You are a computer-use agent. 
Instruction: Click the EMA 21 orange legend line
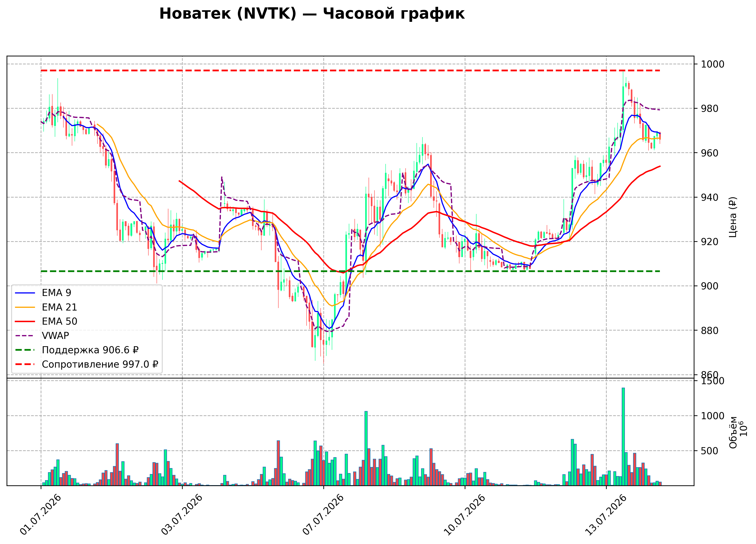click(25, 307)
